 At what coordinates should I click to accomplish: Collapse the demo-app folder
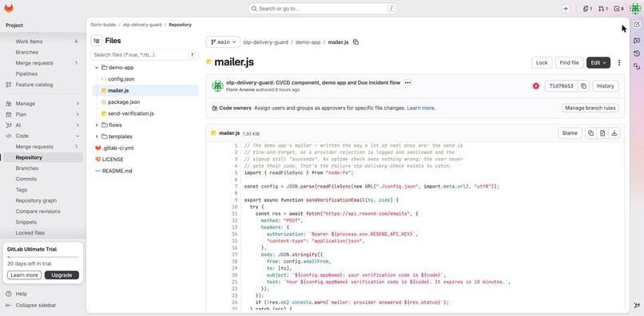[97, 67]
